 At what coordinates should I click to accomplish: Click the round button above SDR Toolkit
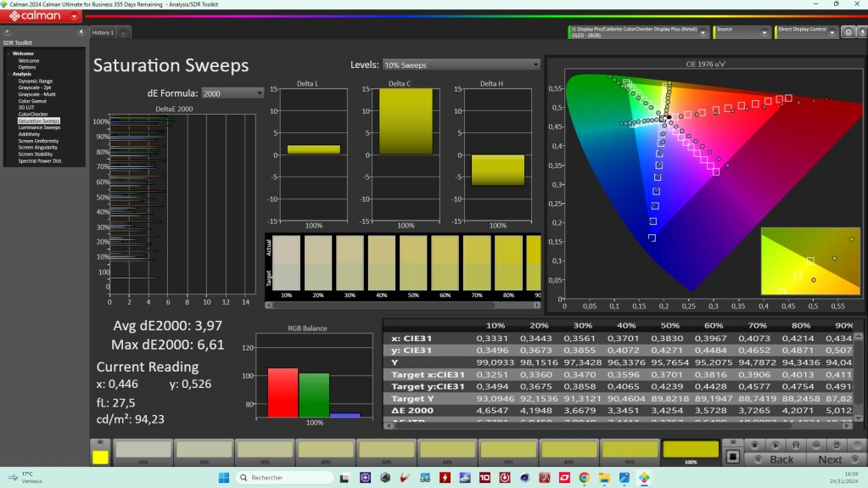(x=7, y=32)
